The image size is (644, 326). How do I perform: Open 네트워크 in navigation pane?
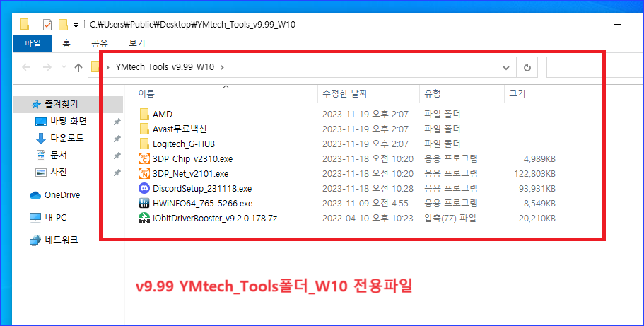tap(62, 240)
